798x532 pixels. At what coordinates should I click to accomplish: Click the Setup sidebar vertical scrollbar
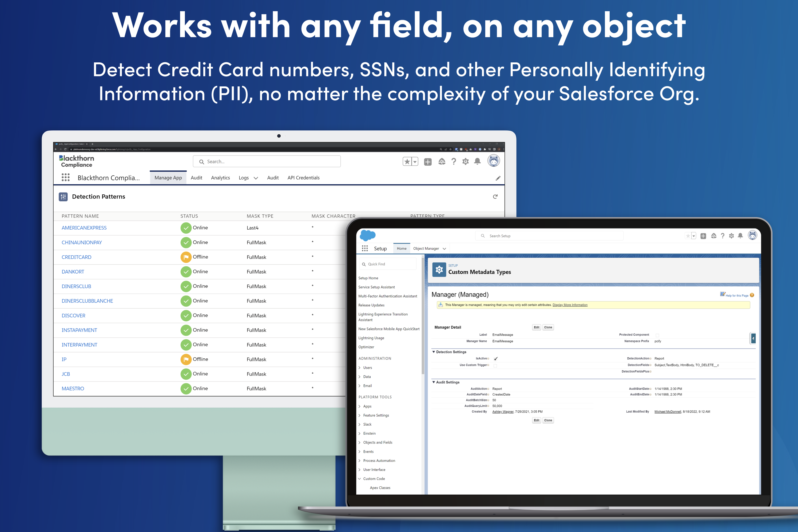423,315
